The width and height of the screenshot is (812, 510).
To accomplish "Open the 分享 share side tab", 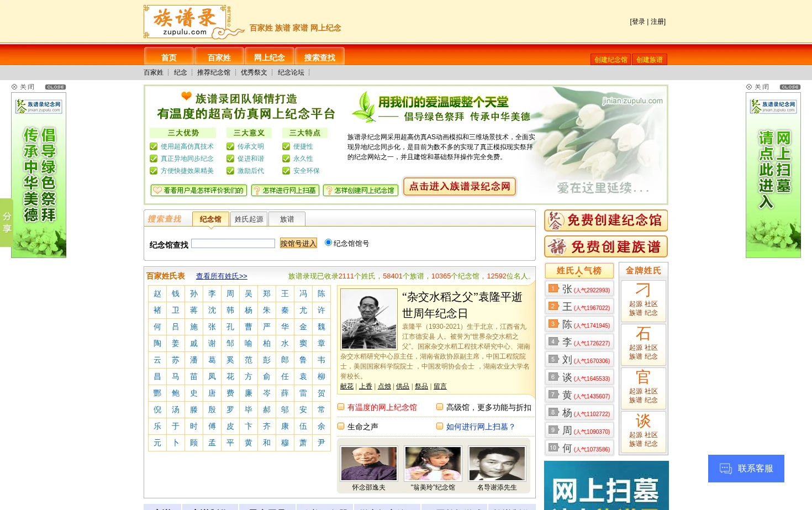I will pos(7,222).
